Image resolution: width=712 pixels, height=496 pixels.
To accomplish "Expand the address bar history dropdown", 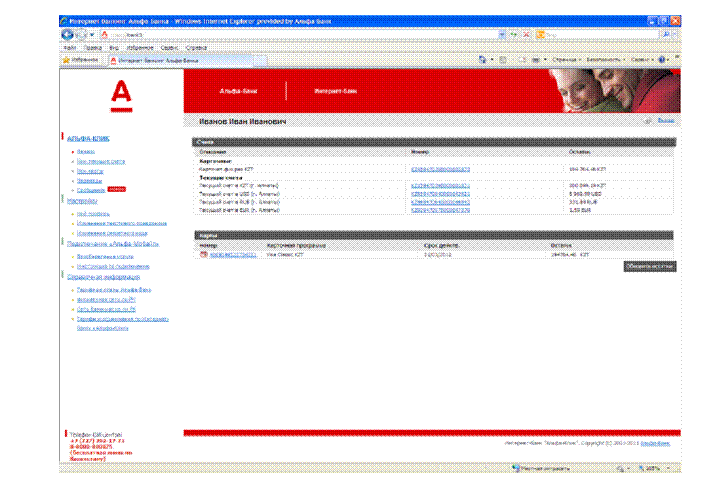I will pos(502,35).
